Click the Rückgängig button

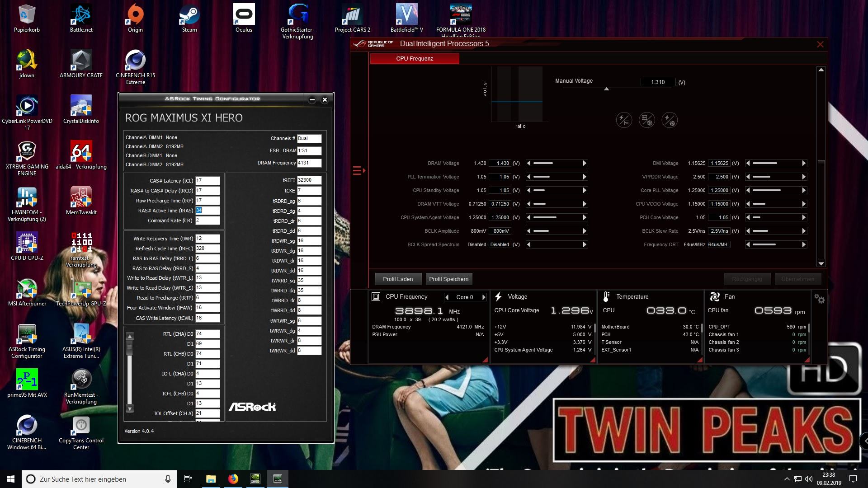pyautogui.click(x=747, y=279)
